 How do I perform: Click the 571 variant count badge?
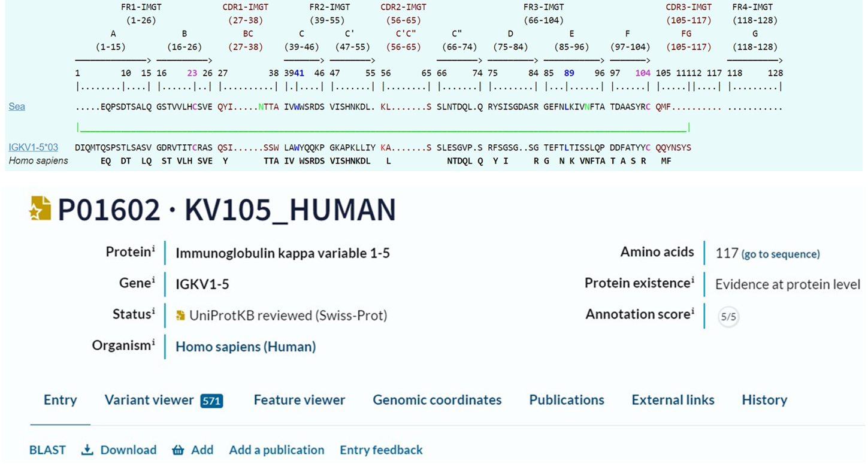coord(211,401)
